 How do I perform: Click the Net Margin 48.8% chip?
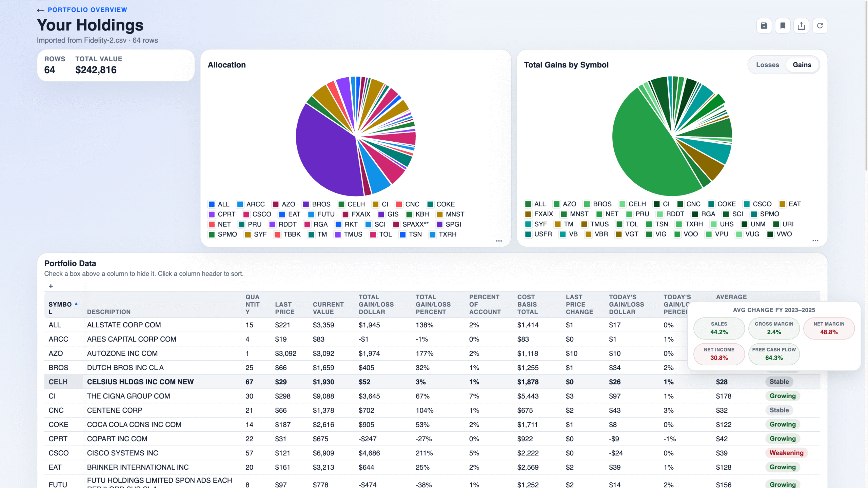[829, 328]
